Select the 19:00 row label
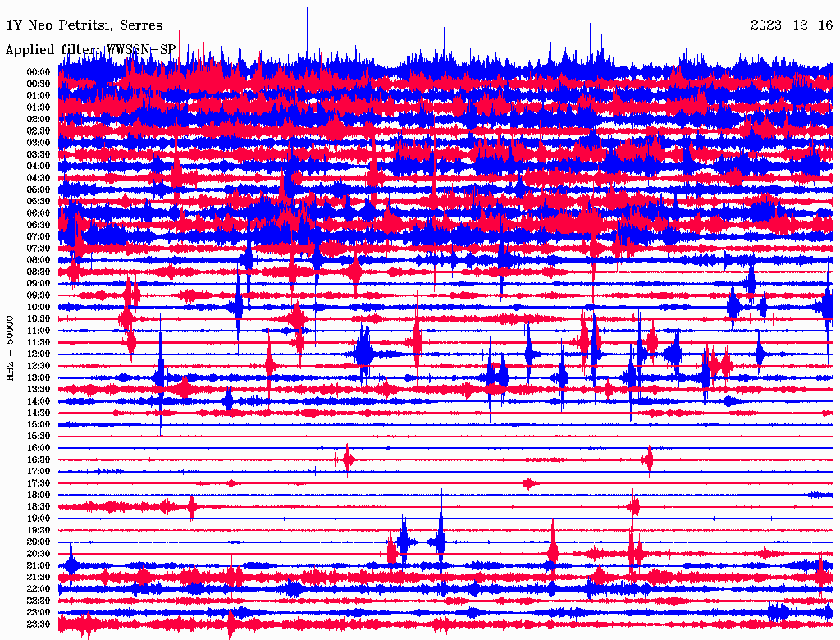 point(39,519)
